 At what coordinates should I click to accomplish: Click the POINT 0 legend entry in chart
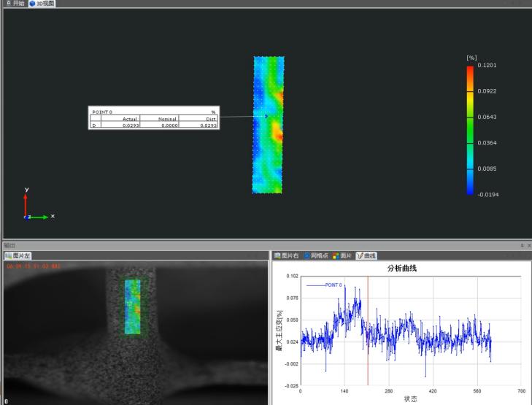click(323, 285)
